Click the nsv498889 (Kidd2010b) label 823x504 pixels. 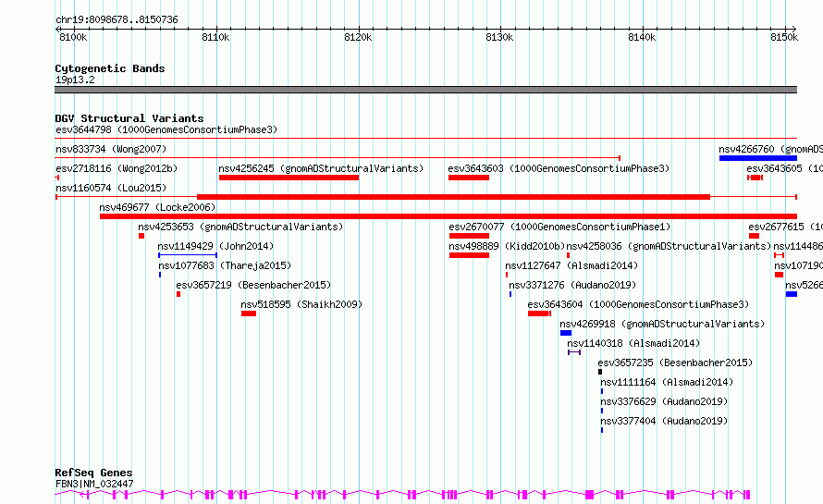pos(507,246)
